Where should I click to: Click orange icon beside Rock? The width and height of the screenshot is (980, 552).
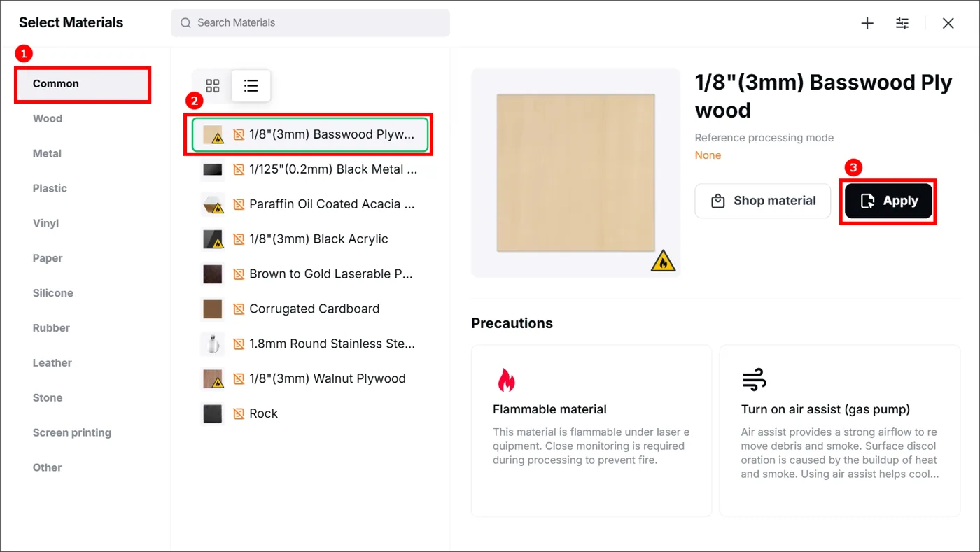point(239,413)
